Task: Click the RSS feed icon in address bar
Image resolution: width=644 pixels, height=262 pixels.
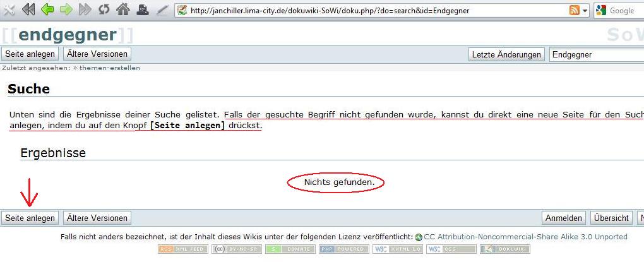Action: coord(575,11)
